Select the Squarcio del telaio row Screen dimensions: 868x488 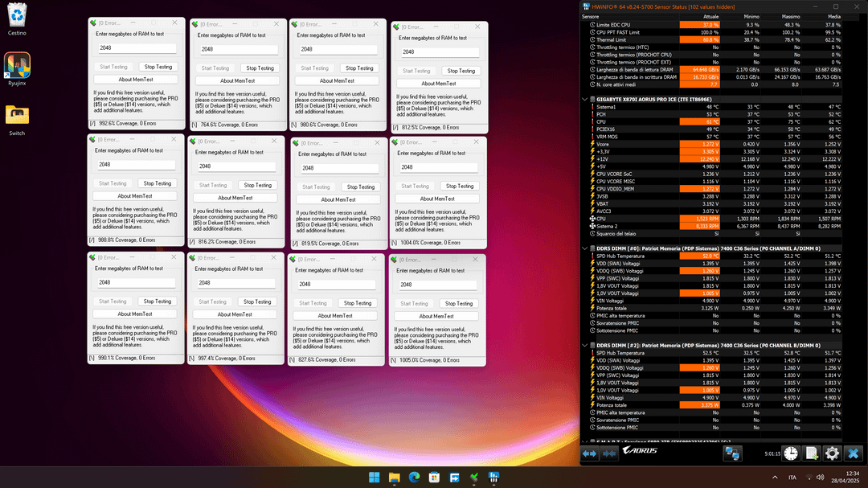click(x=711, y=234)
